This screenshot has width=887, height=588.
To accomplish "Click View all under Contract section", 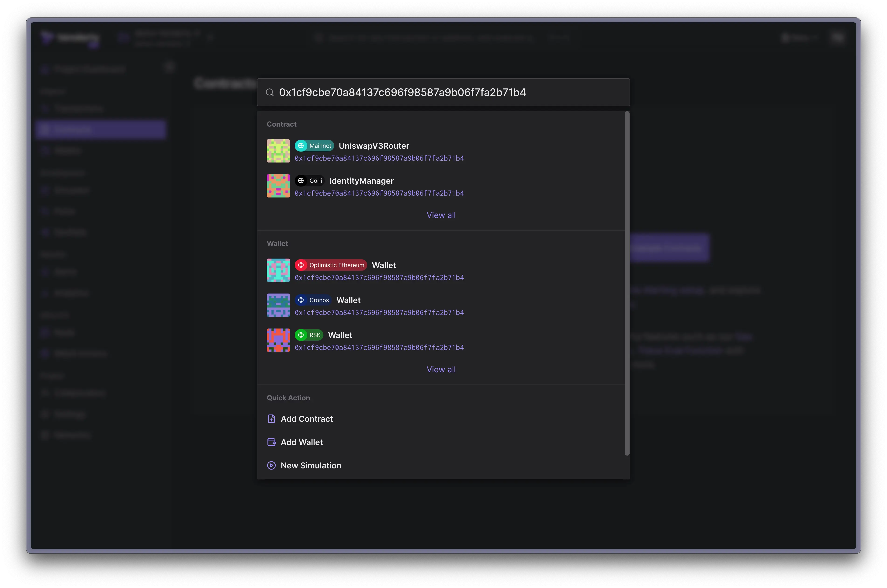I will click(x=441, y=215).
